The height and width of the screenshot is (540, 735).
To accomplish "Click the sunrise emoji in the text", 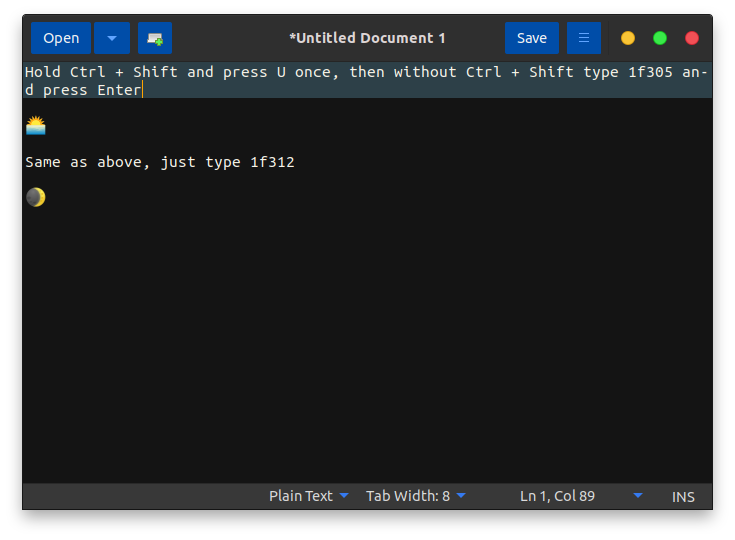I will (36, 126).
